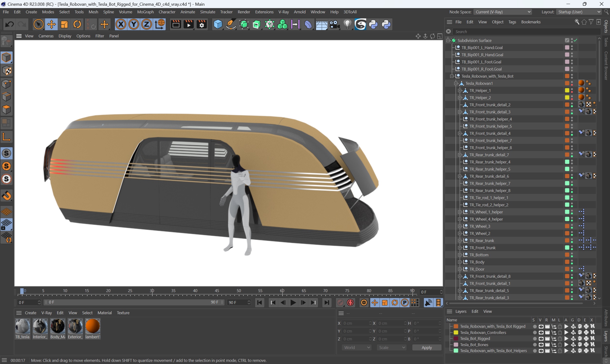Viewport: 610px width, 364px height.
Task: Open Layers panel Edit menu
Action: [475, 311]
